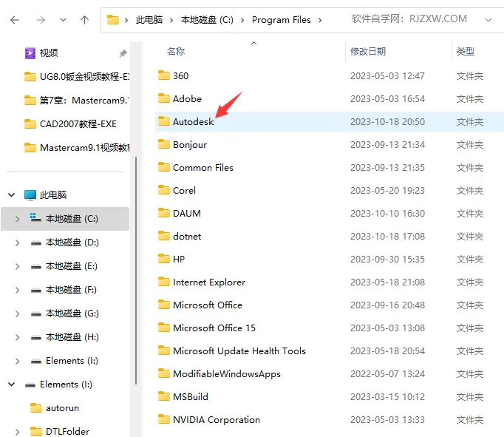Sort by the 类型 column header
This screenshot has height=437, width=504.
(466, 52)
